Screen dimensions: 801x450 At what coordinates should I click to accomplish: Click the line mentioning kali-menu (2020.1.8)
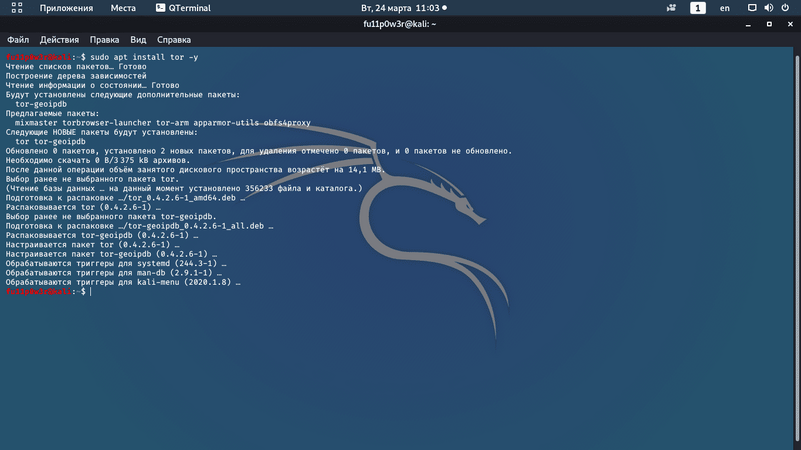click(x=123, y=282)
